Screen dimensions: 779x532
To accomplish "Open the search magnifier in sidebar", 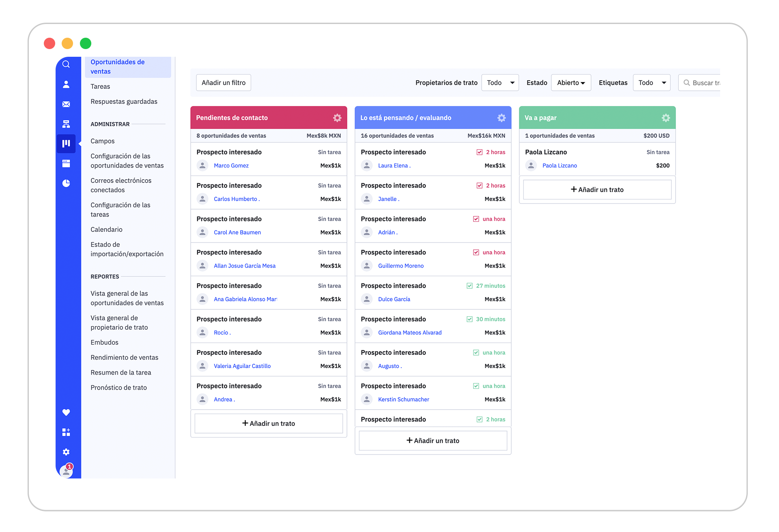I will point(66,64).
